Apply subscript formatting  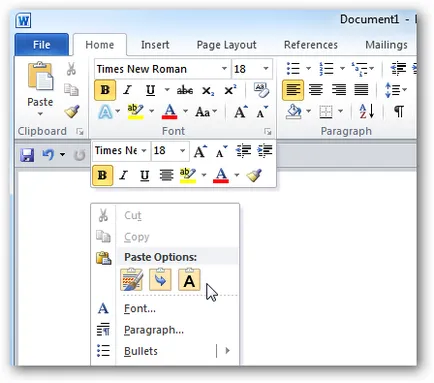tap(208, 90)
